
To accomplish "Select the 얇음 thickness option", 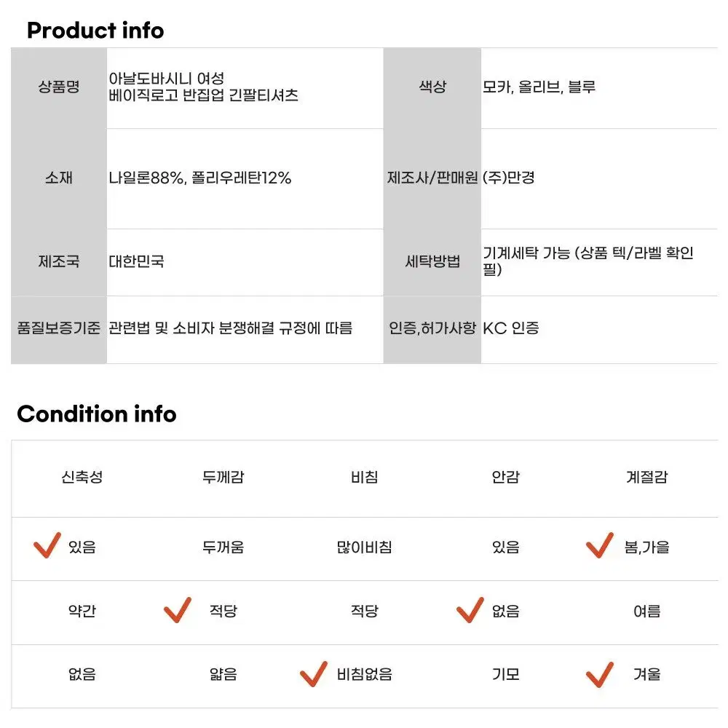I will pos(223,674).
